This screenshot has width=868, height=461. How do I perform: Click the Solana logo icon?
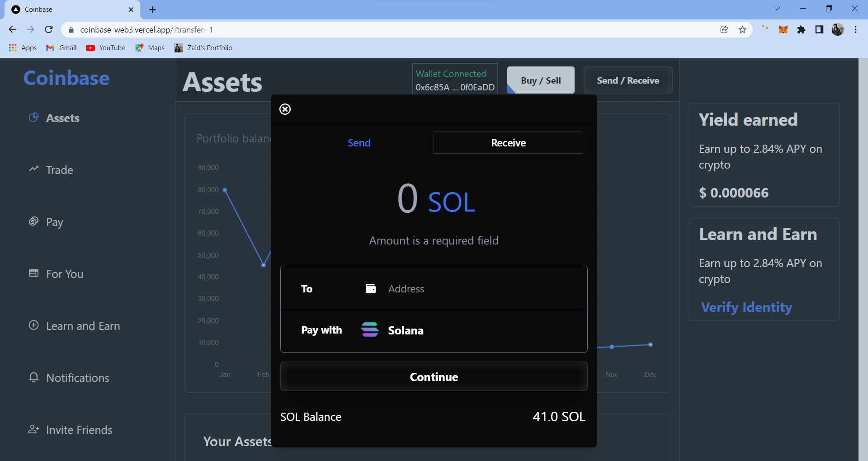pyautogui.click(x=370, y=330)
